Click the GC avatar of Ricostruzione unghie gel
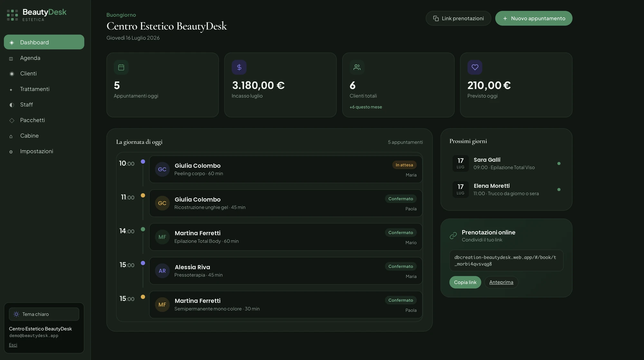This screenshot has height=360, width=644. 162,203
